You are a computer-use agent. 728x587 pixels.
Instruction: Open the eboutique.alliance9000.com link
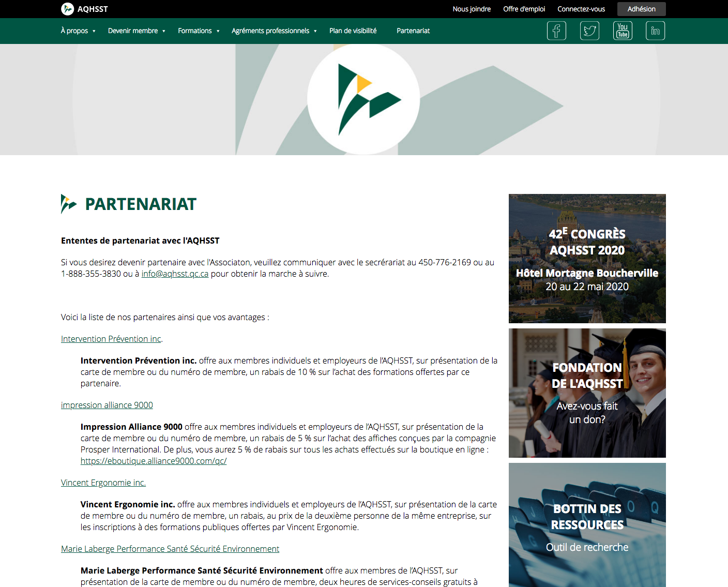[x=154, y=461]
